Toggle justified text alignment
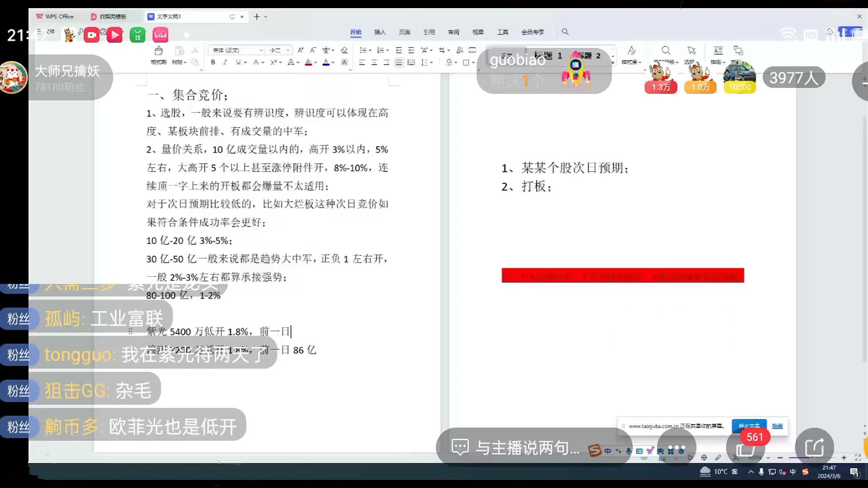Image resolution: width=868 pixels, height=488 pixels. coord(398,62)
